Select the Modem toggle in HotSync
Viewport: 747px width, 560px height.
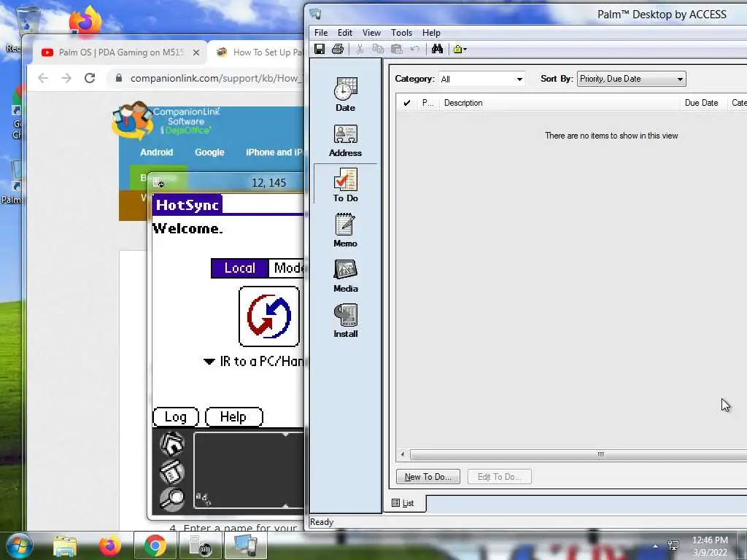coord(287,268)
